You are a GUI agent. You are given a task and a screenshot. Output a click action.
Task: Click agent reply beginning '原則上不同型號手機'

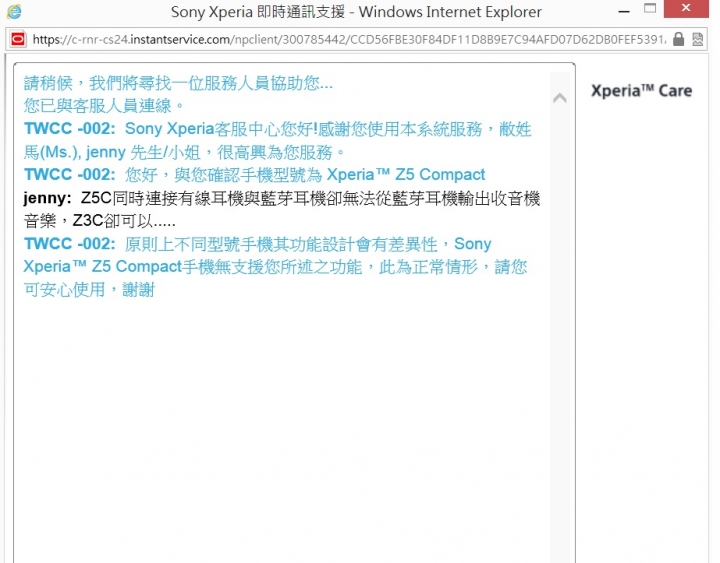(276, 266)
